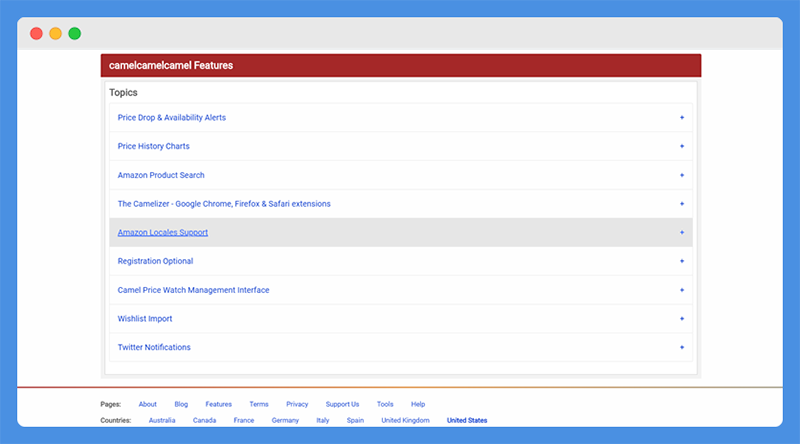The width and height of the screenshot is (800, 444).
Task: Open the Terms footer link
Action: 259,404
